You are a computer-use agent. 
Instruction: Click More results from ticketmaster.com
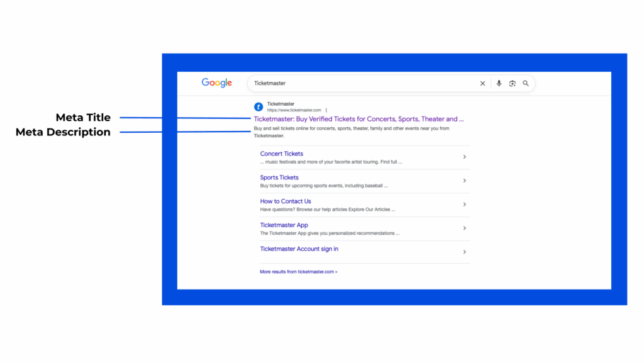pos(299,272)
